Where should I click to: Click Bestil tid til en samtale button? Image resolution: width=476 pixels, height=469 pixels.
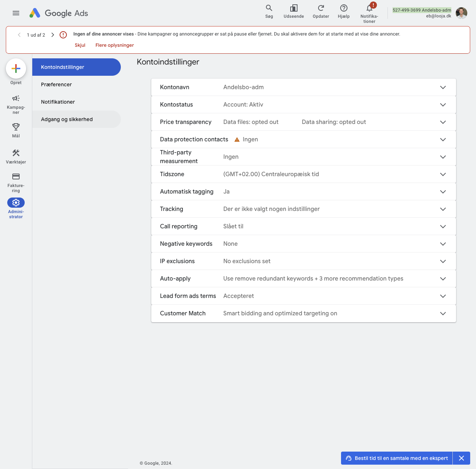397,458
